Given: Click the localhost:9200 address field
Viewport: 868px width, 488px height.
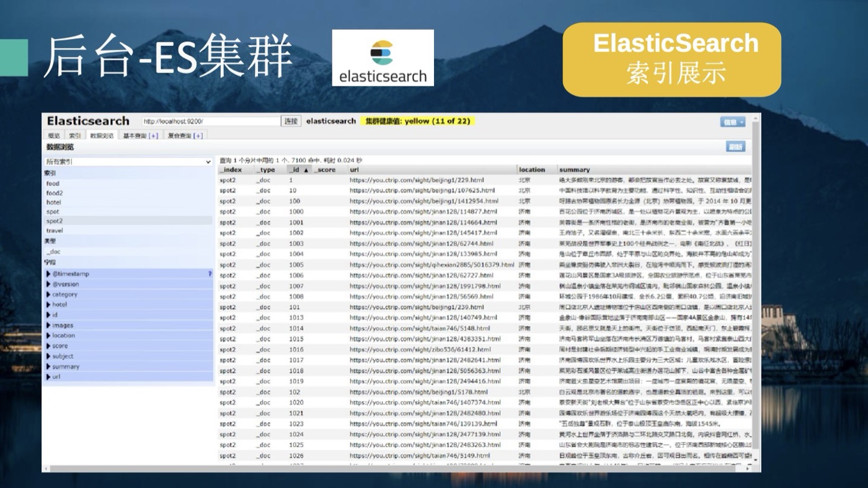Looking at the screenshot, I should point(211,122).
